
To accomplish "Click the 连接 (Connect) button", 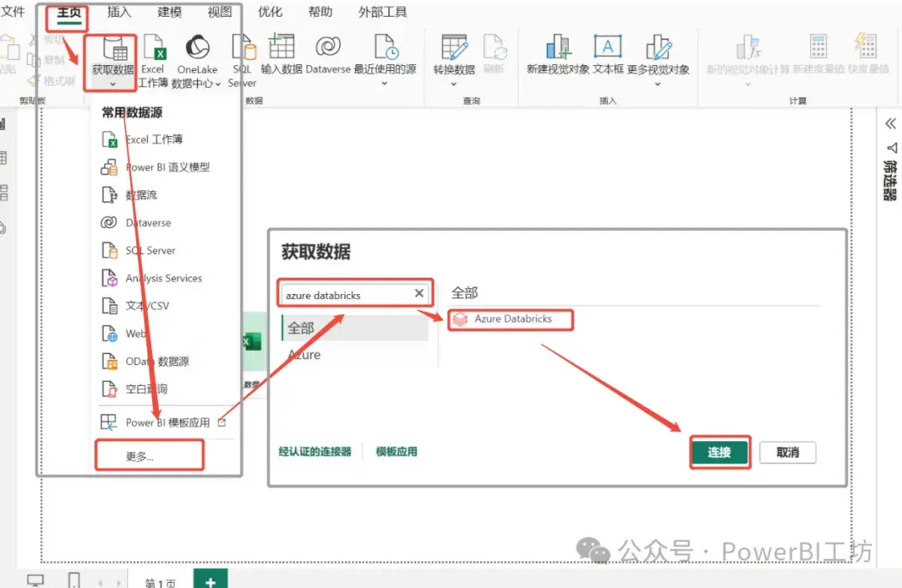I will tap(720, 452).
